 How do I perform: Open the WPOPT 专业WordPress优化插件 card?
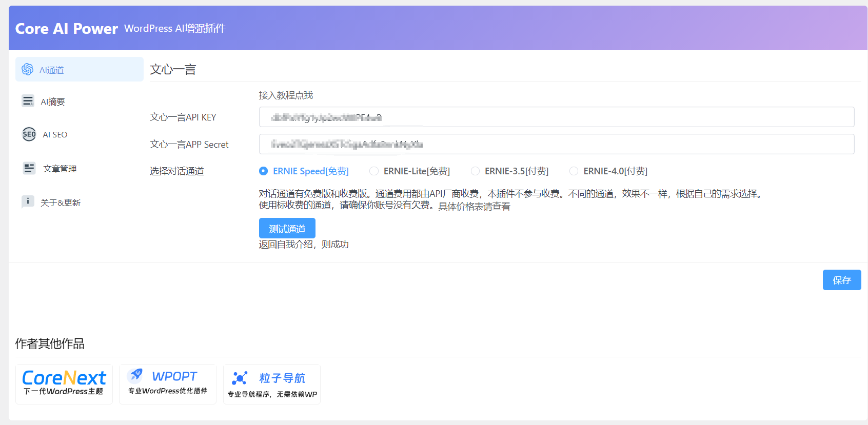point(168,384)
